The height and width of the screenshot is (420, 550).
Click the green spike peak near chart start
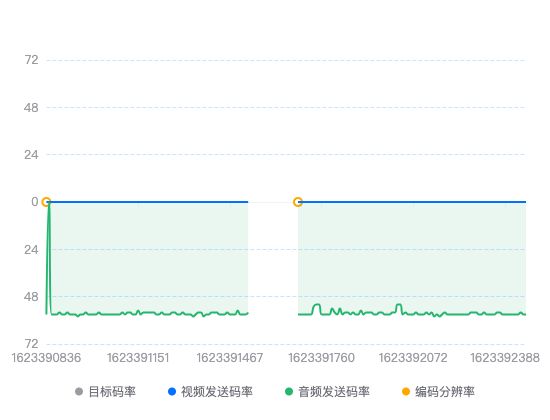pos(49,204)
